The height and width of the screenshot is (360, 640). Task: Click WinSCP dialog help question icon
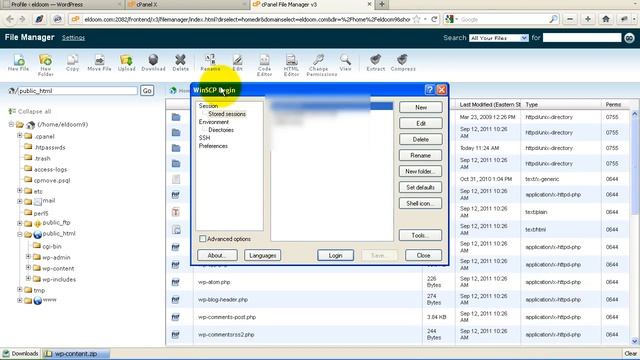point(429,90)
